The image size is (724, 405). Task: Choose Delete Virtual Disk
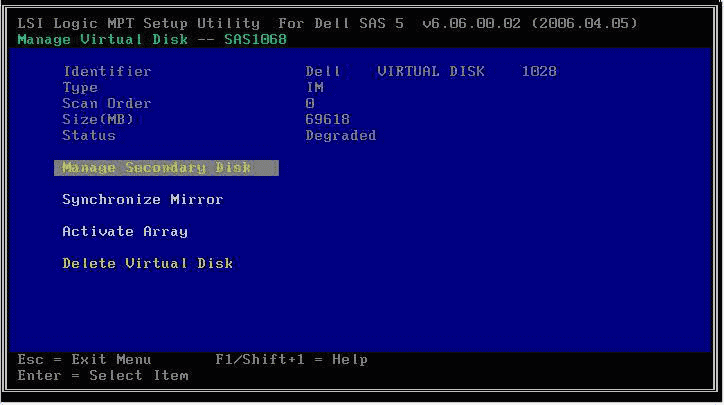click(x=147, y=263)
